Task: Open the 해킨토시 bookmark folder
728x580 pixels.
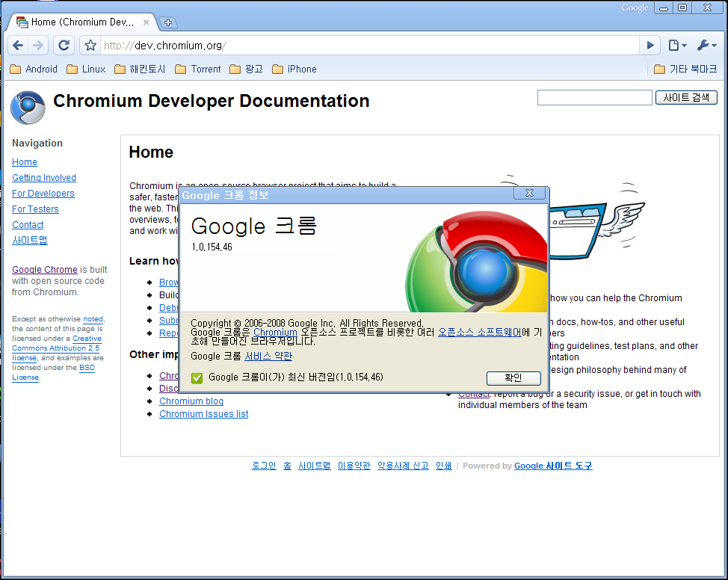Action: coord(140,70)
